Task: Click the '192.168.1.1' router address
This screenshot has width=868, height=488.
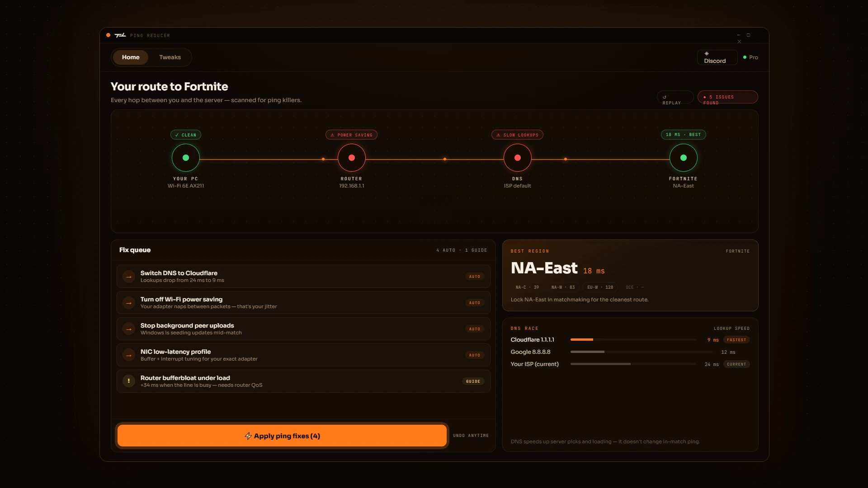Action: pyautogui.click(x=352, y=186)
